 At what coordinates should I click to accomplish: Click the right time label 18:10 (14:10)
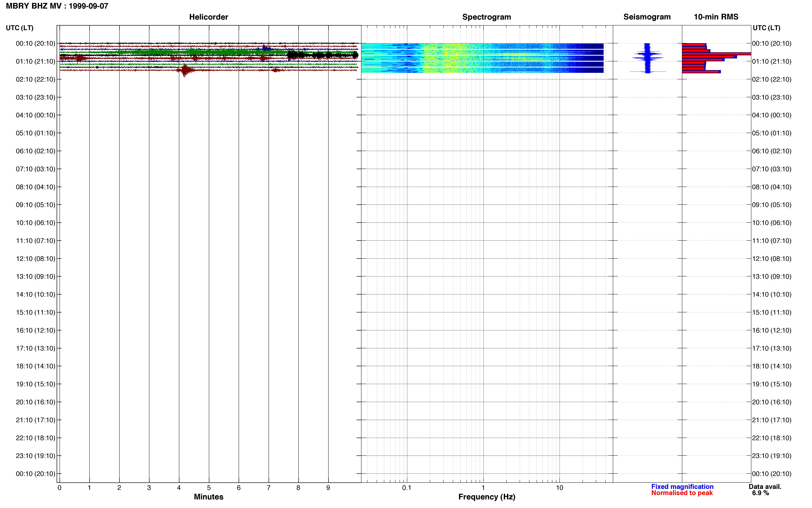(x=772, y=366)
